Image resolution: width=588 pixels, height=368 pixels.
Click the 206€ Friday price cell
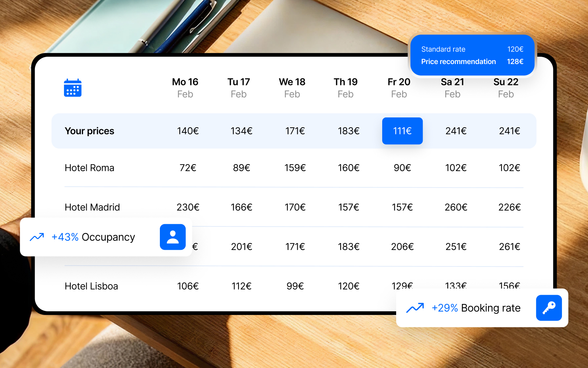[402, 247]
